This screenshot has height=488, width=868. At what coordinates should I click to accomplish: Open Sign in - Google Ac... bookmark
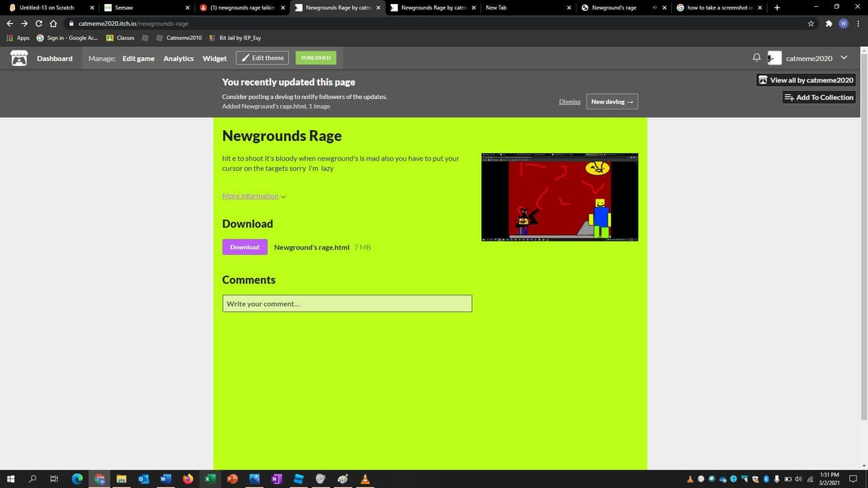coord(68,38)
